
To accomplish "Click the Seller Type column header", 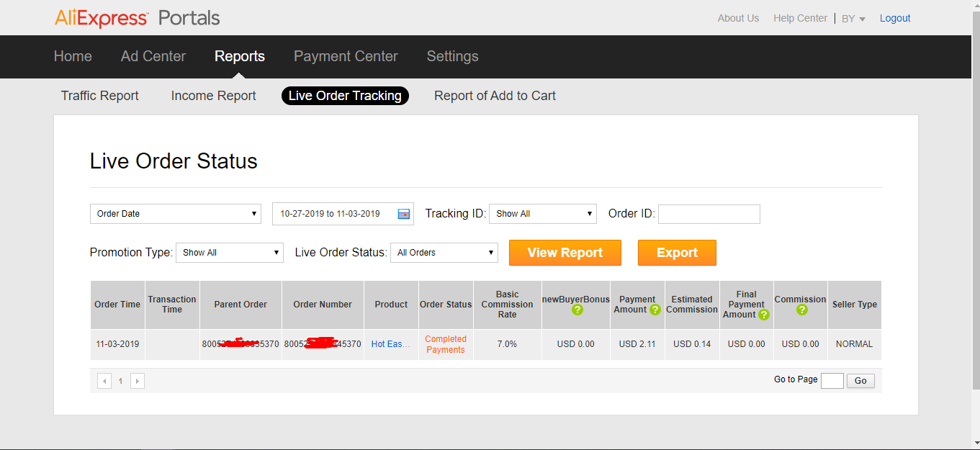I will pyautogui.click(x=855, y=305).
